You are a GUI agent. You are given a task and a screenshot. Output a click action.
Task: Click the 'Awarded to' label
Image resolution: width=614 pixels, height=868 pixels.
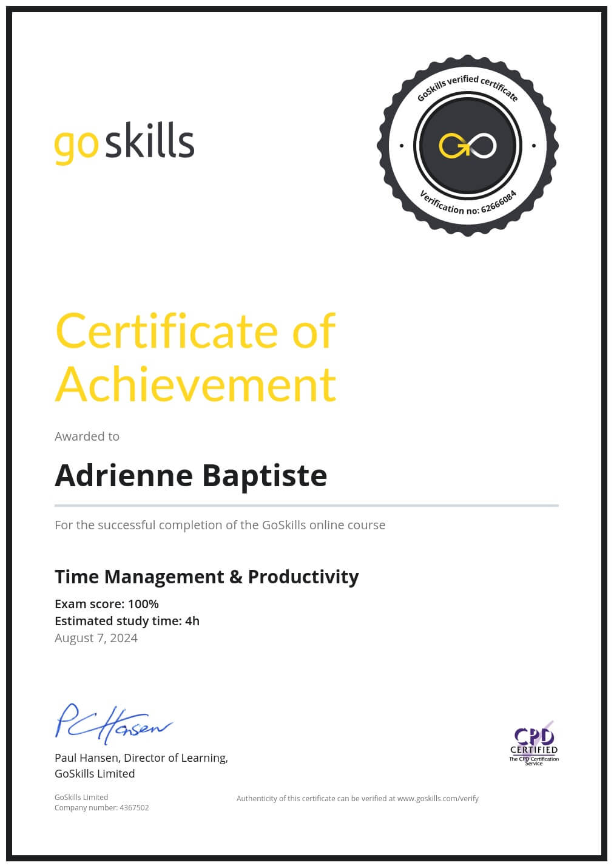[x=87, y=436]
